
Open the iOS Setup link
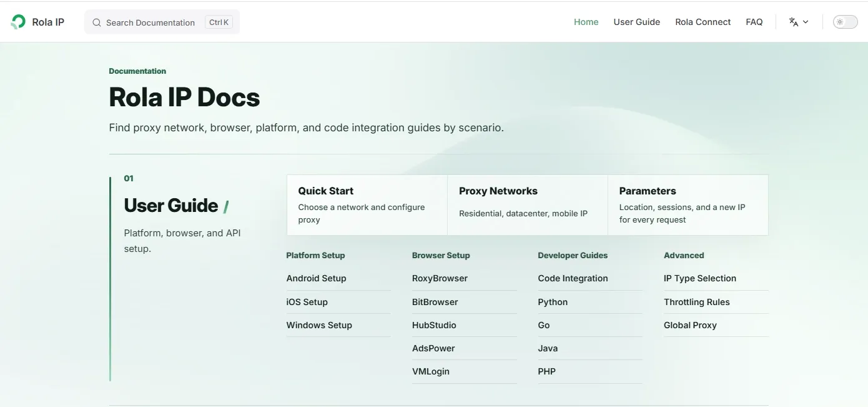click(307, 302)
